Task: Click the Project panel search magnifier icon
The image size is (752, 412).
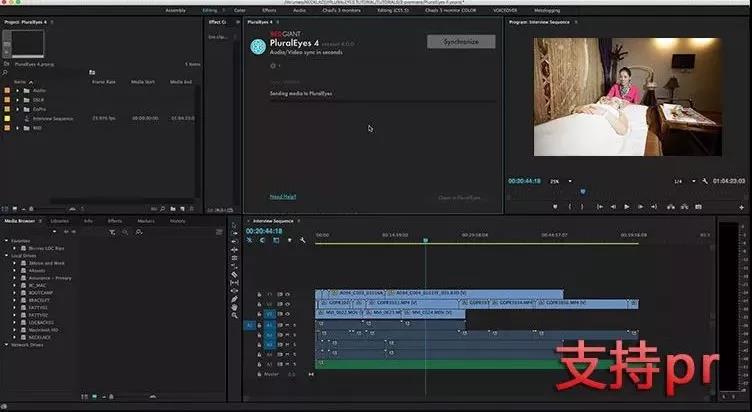Action: coord(5,72)
